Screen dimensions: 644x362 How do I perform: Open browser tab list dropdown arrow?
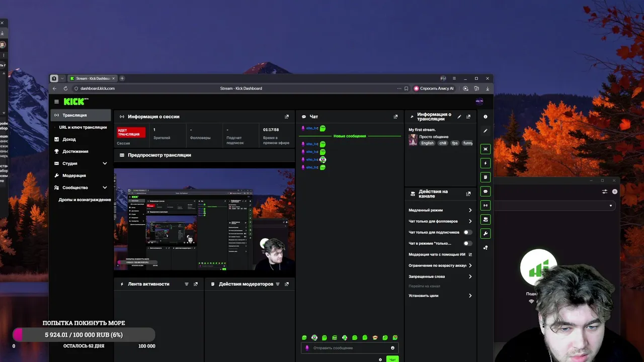pos(62,78)
